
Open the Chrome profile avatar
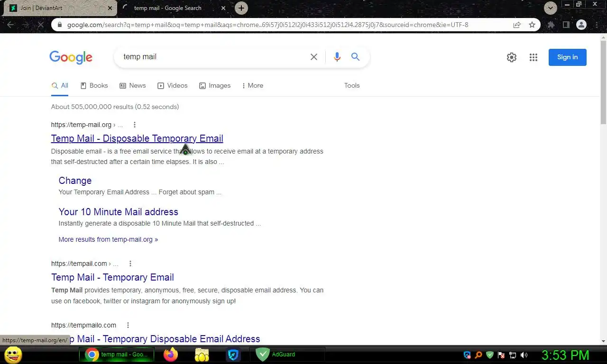click(x=581, y=25)
